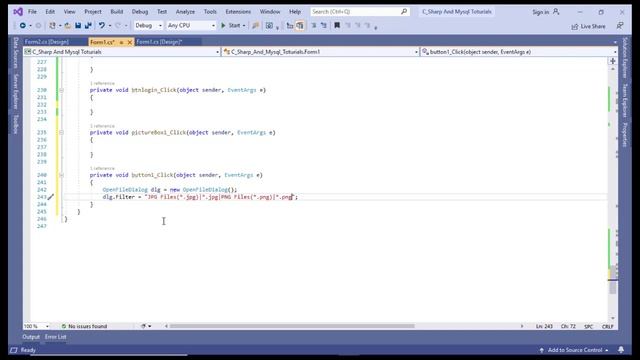Click the Ln: 243 status bar entry
The width and height of the screenshot is (640, 360).
pyautogui.click(x=544, y=326)
